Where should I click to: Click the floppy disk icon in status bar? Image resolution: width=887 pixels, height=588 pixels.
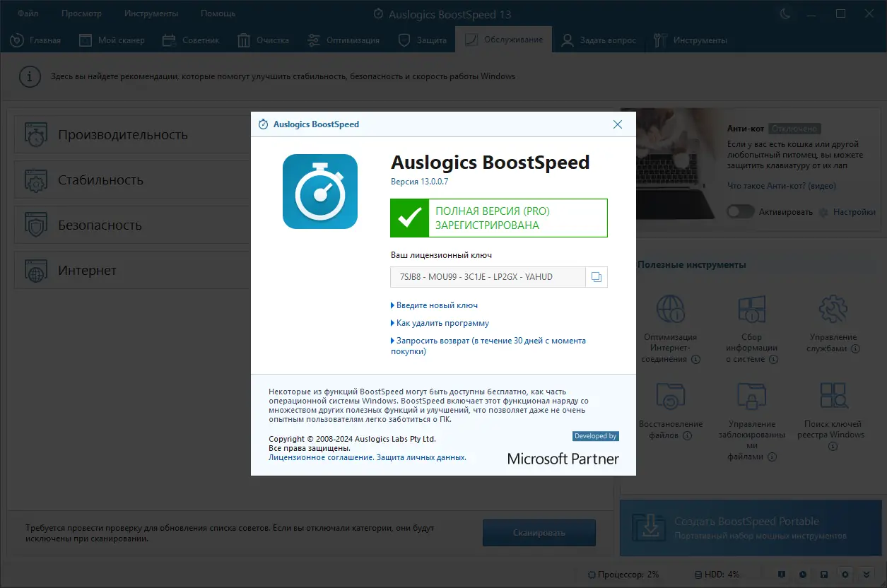click(824, 574)
